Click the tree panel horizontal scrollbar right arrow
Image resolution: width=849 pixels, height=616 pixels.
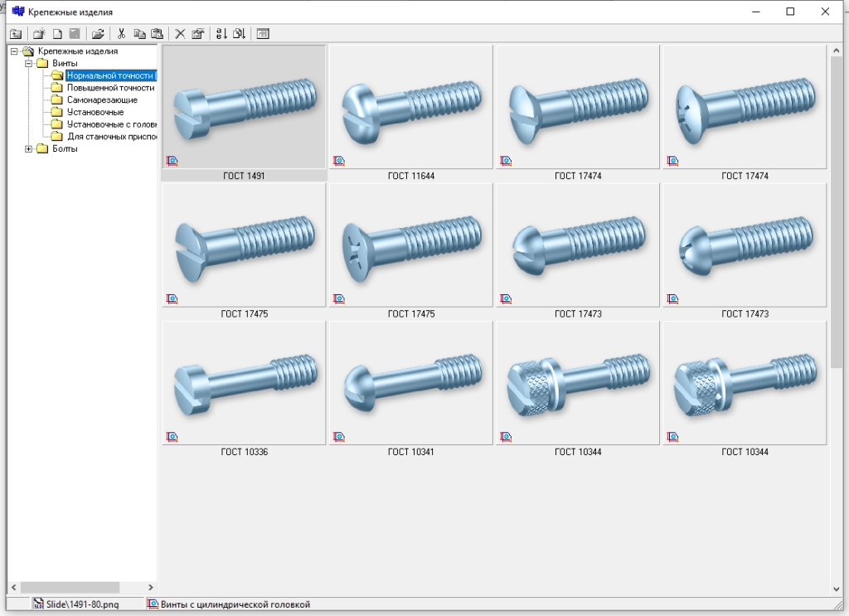point(151,587)
